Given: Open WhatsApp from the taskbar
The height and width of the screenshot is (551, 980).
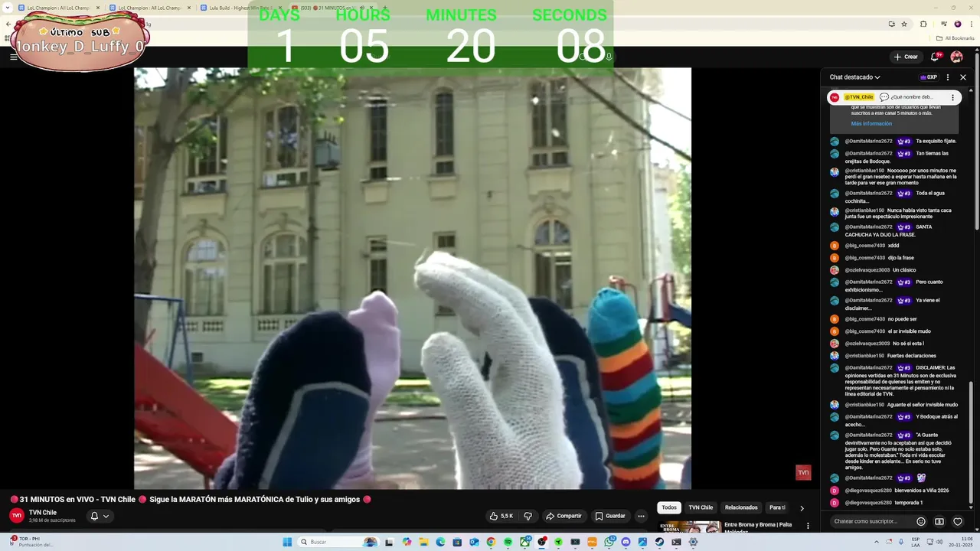Looking at the screenshot, I should pyautogui.click(x=609, y=542).
